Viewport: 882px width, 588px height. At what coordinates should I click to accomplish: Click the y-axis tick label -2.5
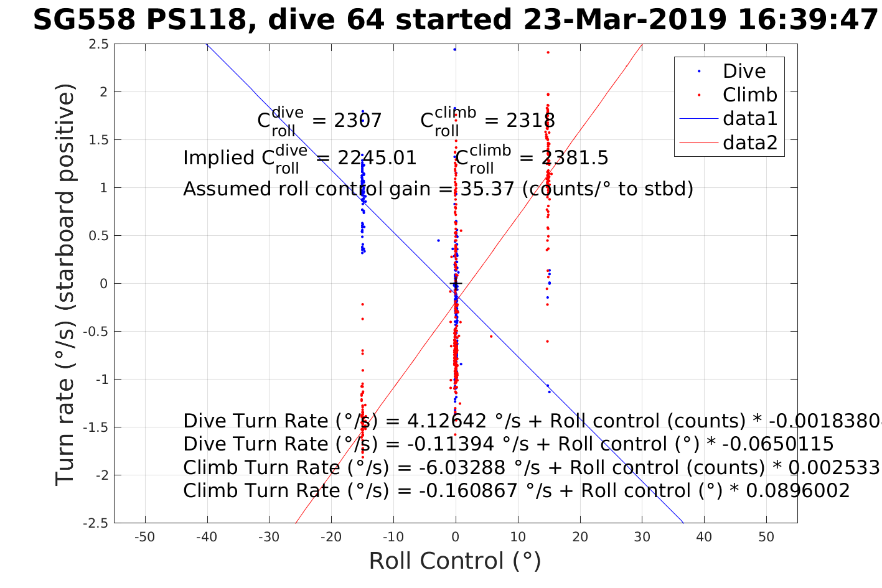[x=97, y=523]
